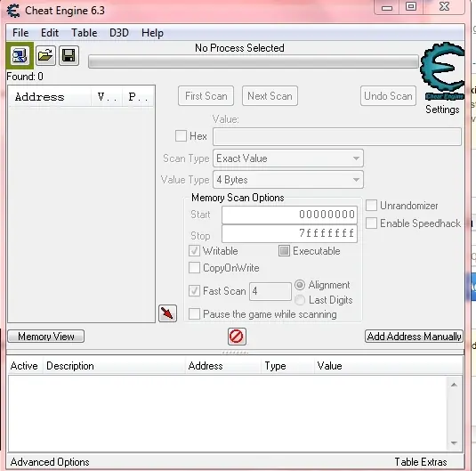Click the Start address field
This screenshot has height=471, width=476.
point(290,215)
